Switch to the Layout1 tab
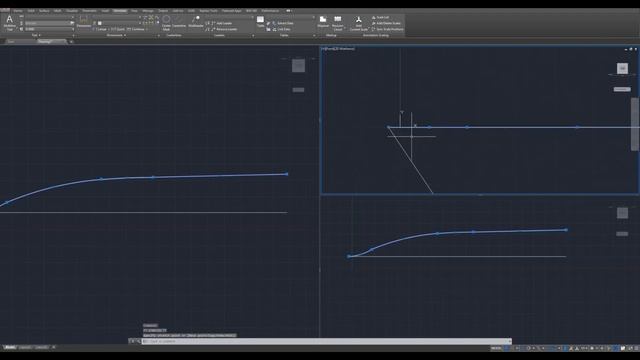The height and width of the screenshot is (360, 640). click(25, 348)
